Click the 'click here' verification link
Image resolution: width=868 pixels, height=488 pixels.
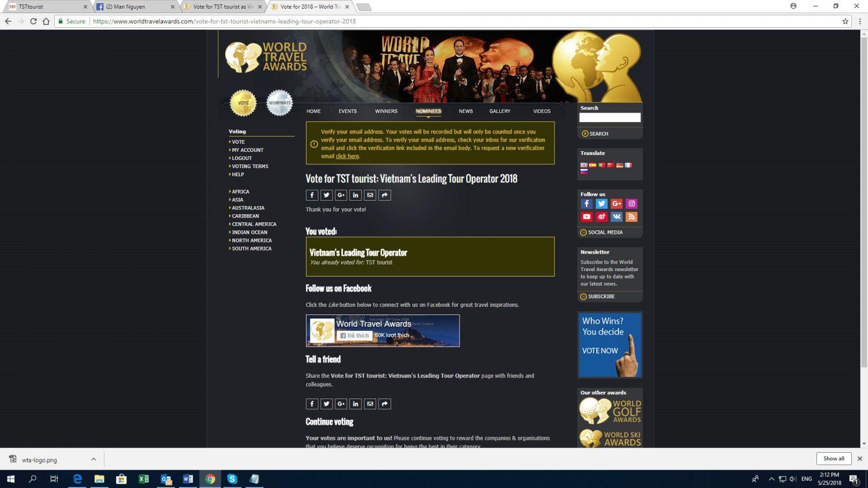347,156
